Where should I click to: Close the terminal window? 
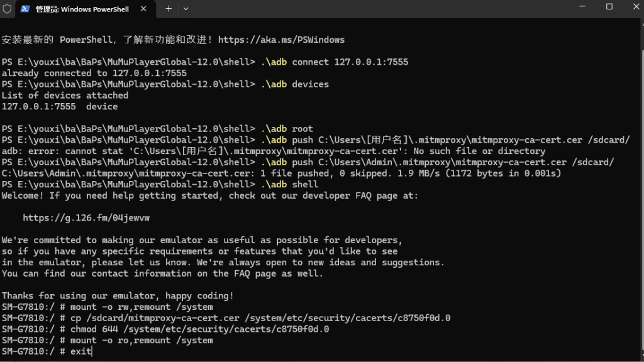(x=636, y=6)
